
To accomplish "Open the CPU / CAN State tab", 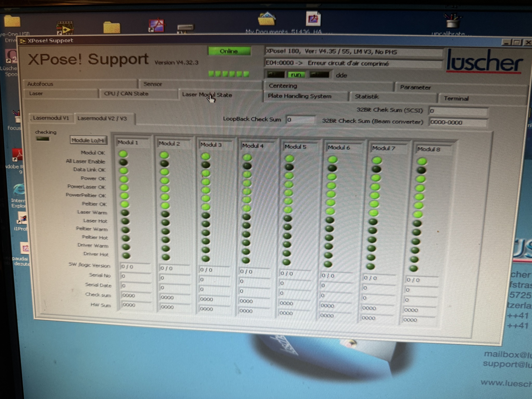I will pos(126,94).
